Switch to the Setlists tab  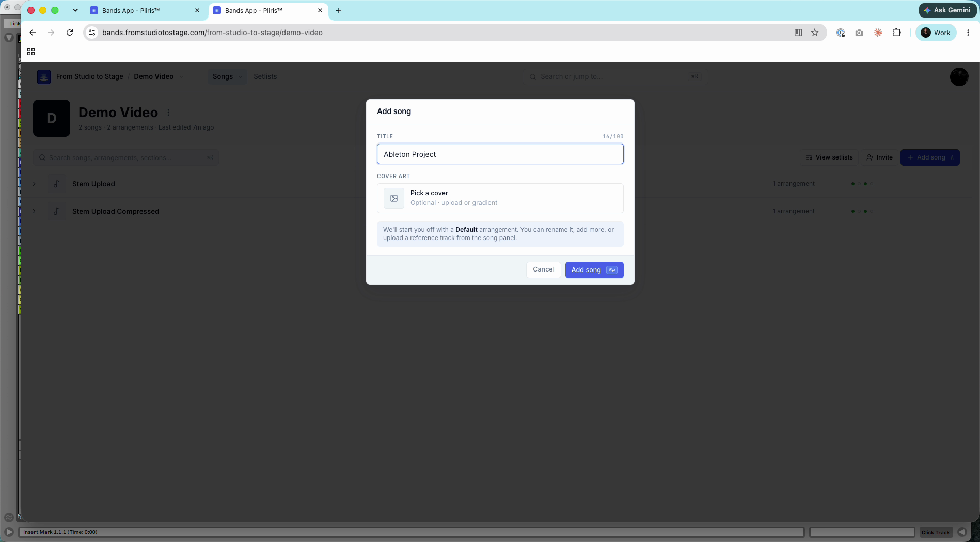coord(265,76)
